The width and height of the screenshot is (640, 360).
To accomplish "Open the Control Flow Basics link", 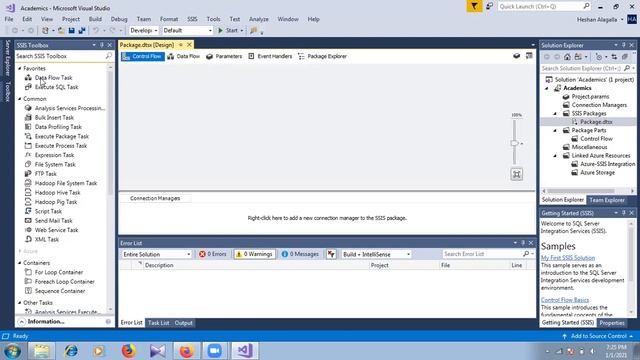I will pos(565,300).
